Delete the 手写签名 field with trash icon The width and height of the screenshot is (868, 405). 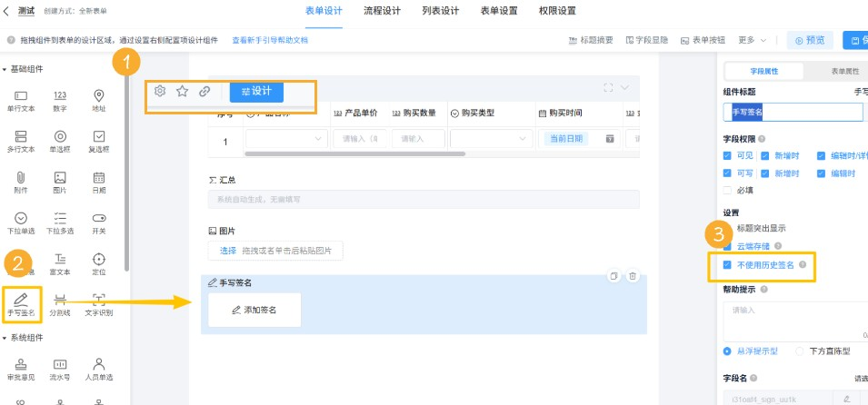tap(633, 276)
